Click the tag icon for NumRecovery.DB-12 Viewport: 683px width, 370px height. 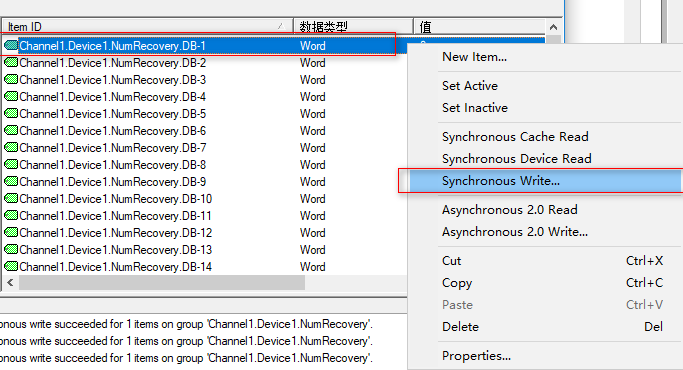tap(11, 232)
